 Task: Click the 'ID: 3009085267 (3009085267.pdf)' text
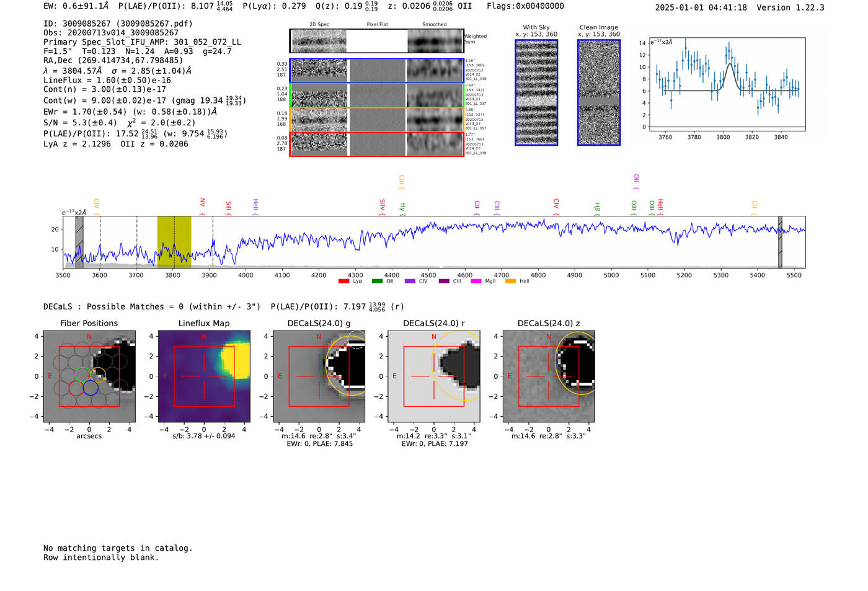point(118,24)
